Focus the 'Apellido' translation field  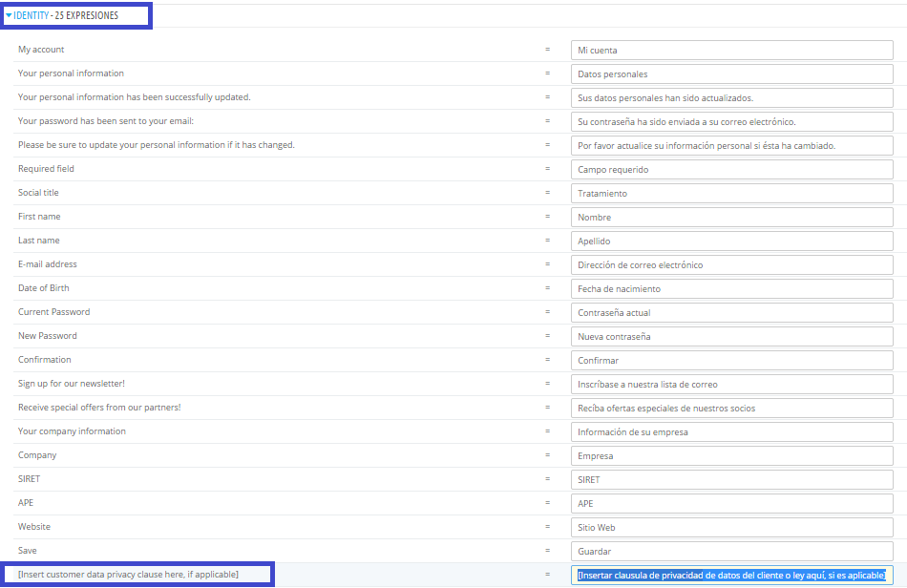(731, 241)
